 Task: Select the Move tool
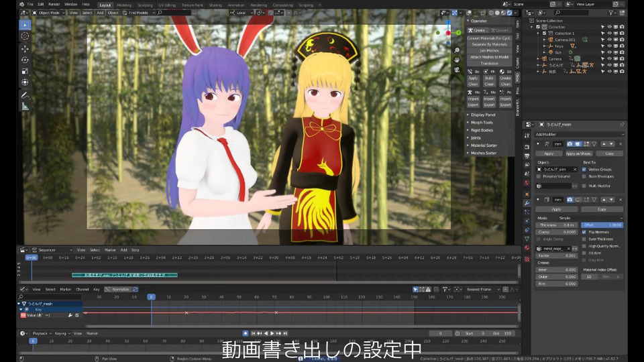point(25,49)
